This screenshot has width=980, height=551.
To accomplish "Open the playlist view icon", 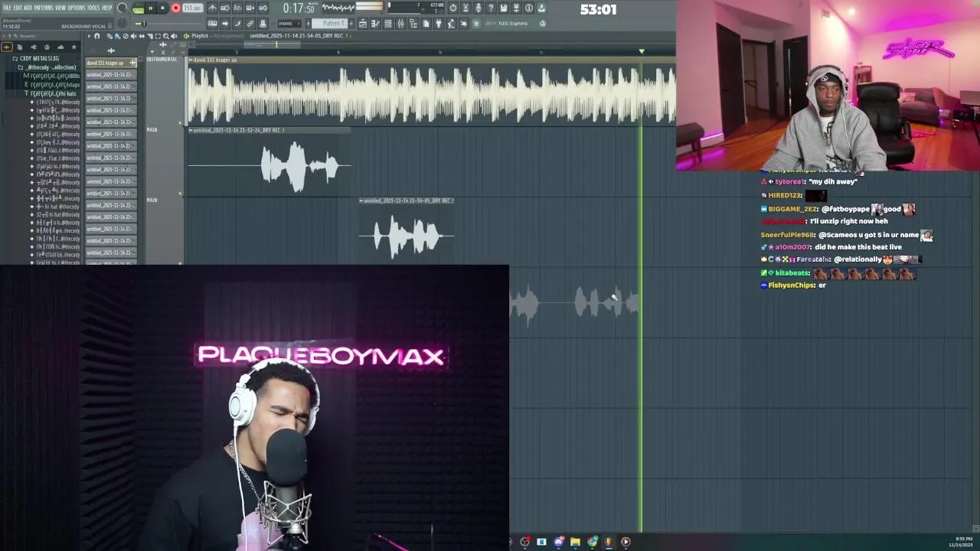I will (x=363, y=24).
